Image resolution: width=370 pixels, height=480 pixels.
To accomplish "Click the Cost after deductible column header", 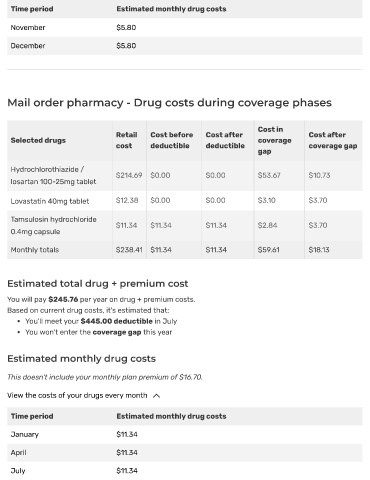I will pos(225,140).
